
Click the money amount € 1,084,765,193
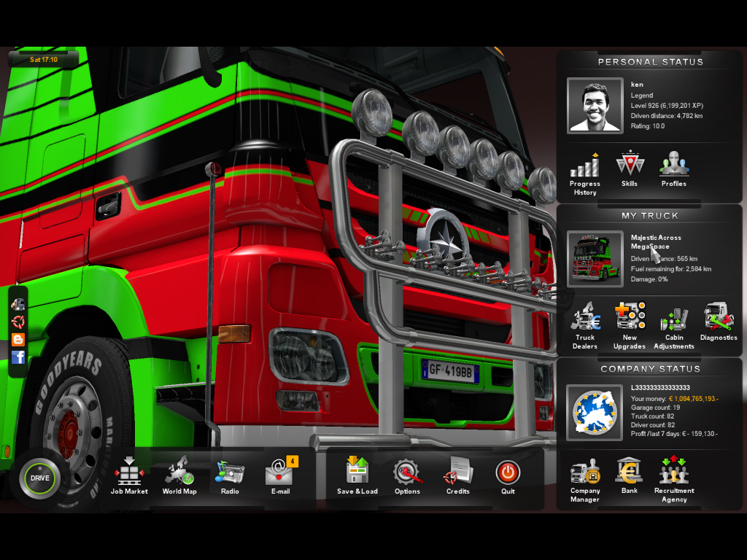coord(694,399)
